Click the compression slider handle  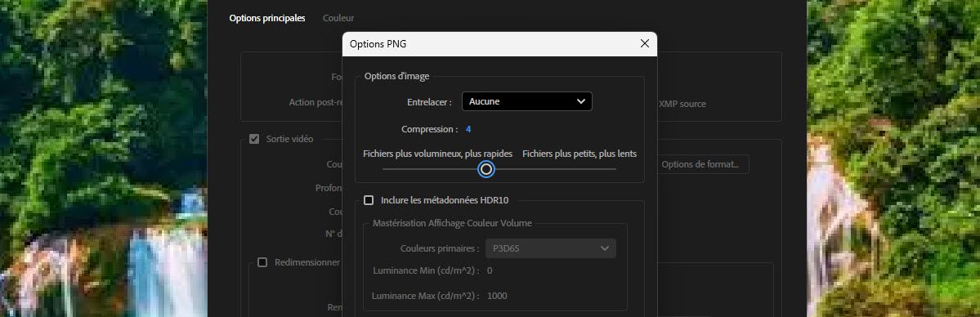point(486,169)
